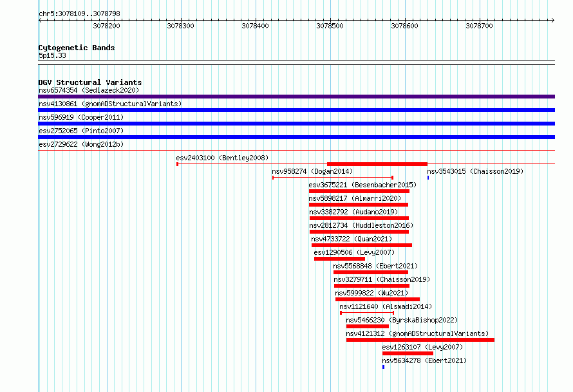Click the red bar beneath esv1263107 Levy2007
This screenshot has width=573, height=392.
coord(408,353)
